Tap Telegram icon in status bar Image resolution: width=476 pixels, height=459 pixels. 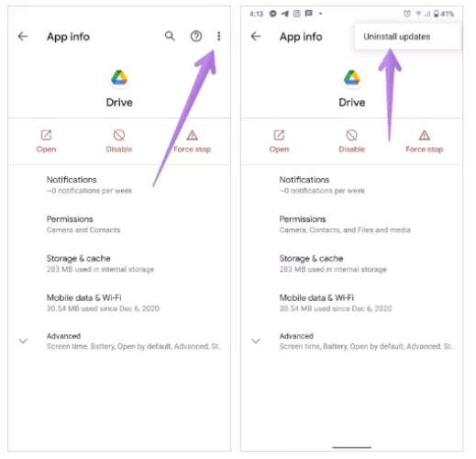coord(285,14)
